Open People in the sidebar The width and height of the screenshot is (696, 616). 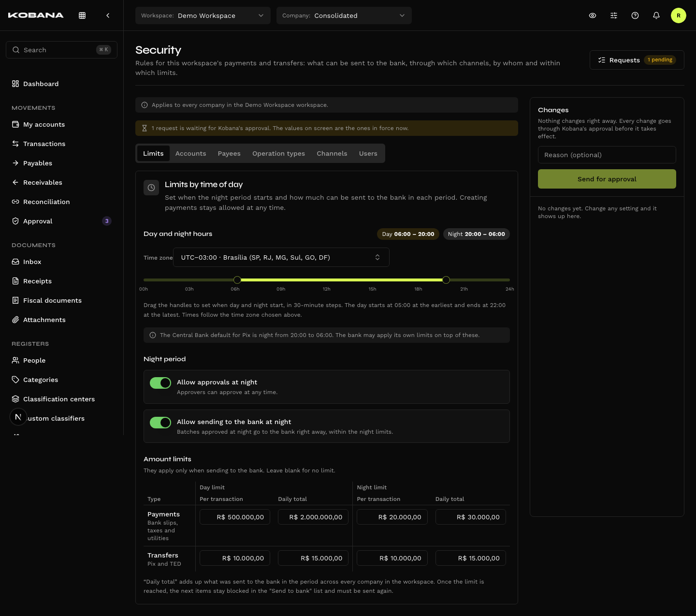click(61, 360)
